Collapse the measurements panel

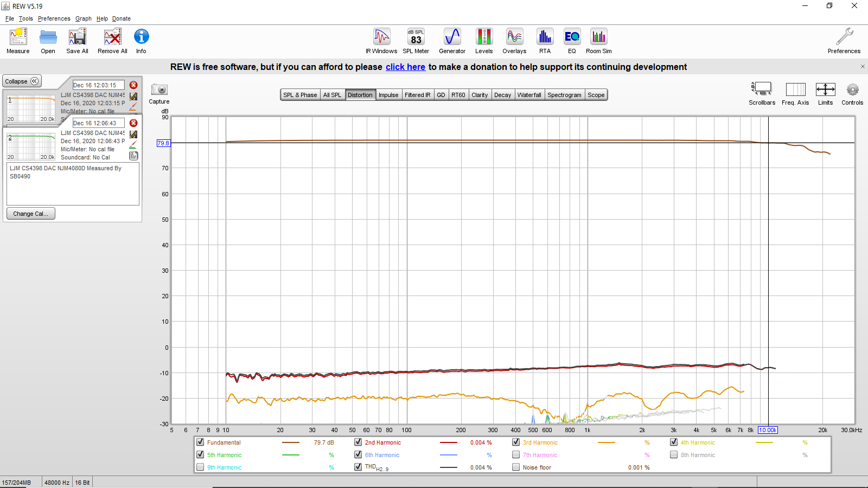(x=22, y=81)
